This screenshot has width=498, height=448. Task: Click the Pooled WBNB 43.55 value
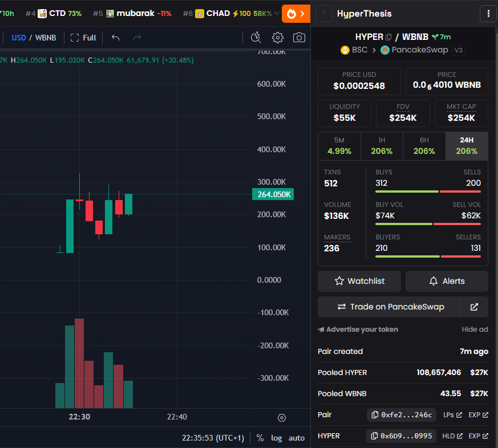point(450,393)
